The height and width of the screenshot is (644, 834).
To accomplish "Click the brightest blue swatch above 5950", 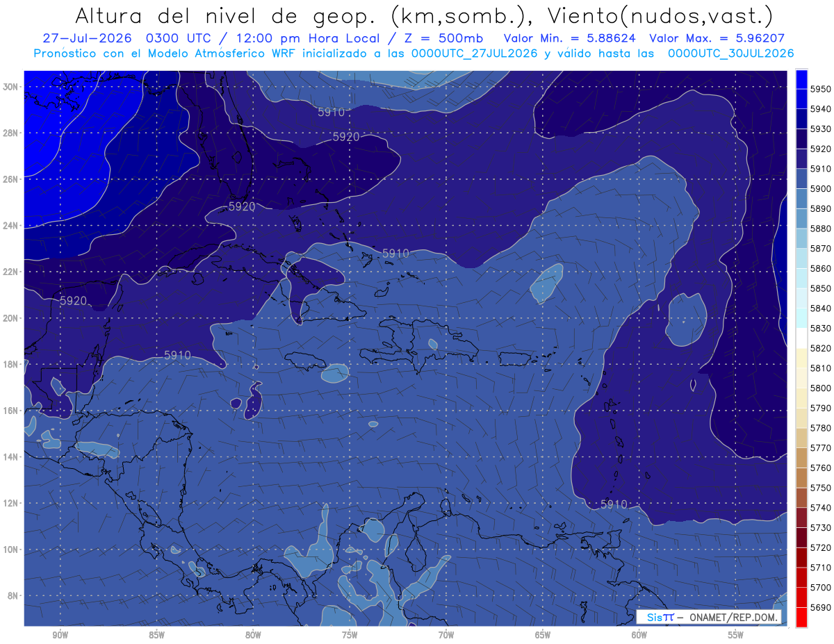I will click(801, 79).
